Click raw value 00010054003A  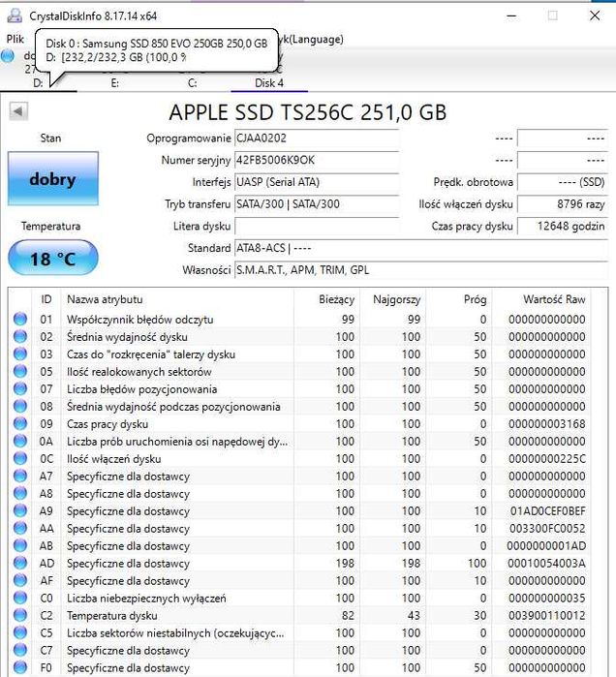[546, 564]
